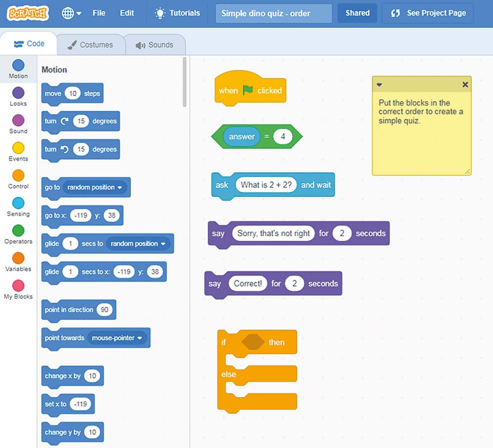The height and width of the screenshot is (448, 493).
Task: Click the comment text about correct order
Action: click(420, 111)
